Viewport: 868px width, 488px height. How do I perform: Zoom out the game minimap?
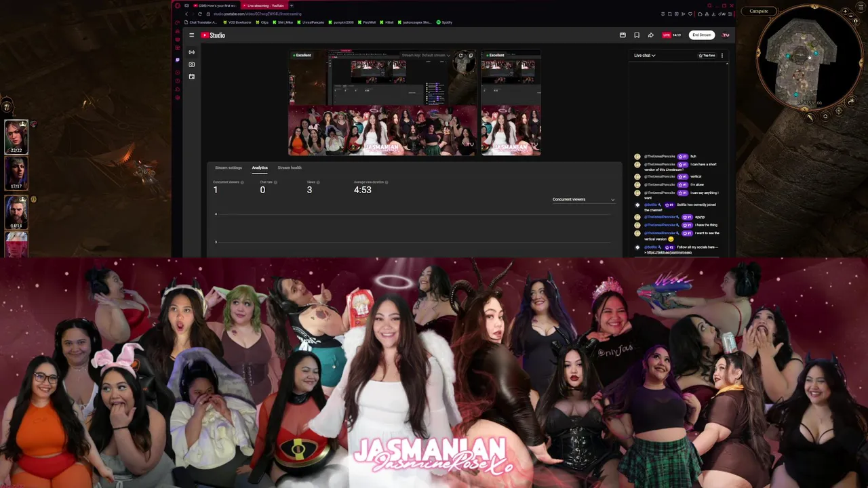850,16
